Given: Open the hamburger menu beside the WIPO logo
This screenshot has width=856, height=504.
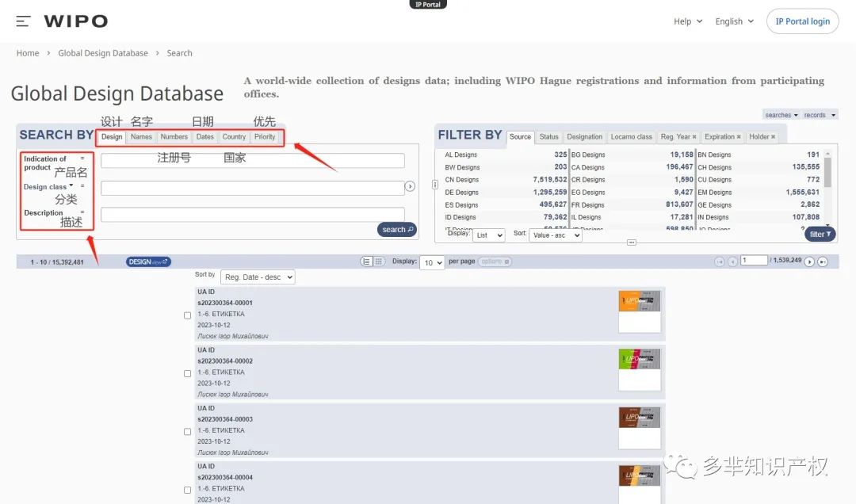Looking at the screenshot, I should point(23,21).
